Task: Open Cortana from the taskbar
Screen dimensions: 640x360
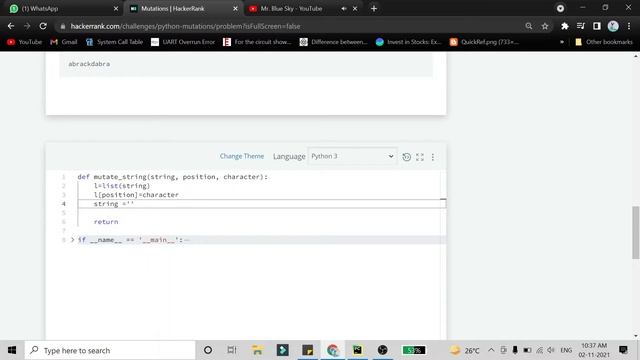Action: (x=208, y=350)
